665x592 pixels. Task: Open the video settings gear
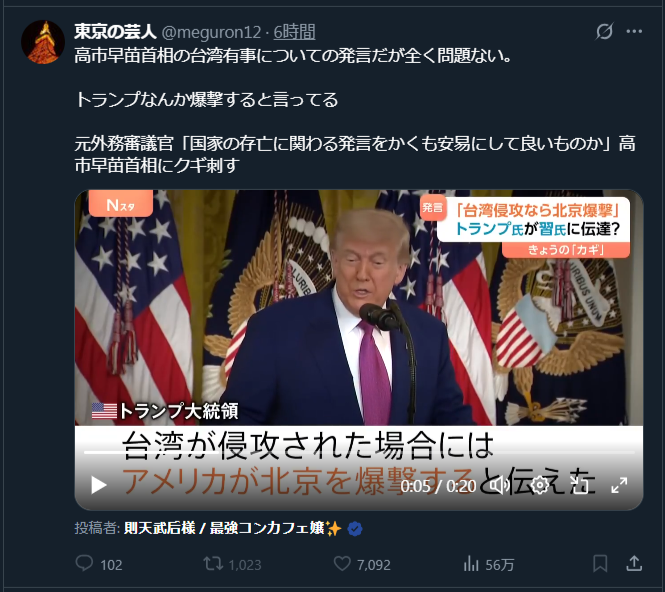[x=540, y=485]
